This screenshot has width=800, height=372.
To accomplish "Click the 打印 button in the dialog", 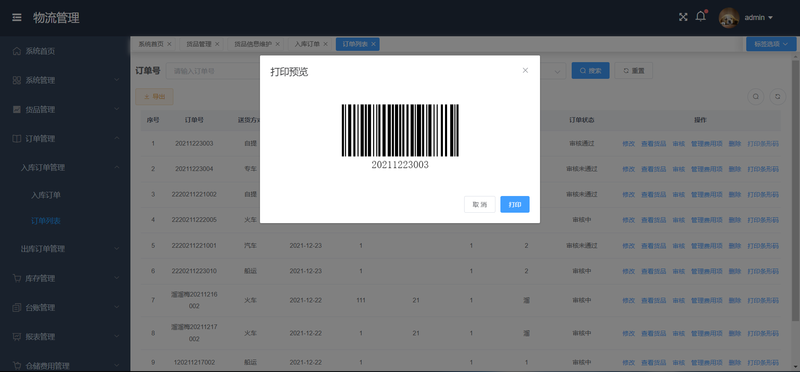I will coord(515,204).
